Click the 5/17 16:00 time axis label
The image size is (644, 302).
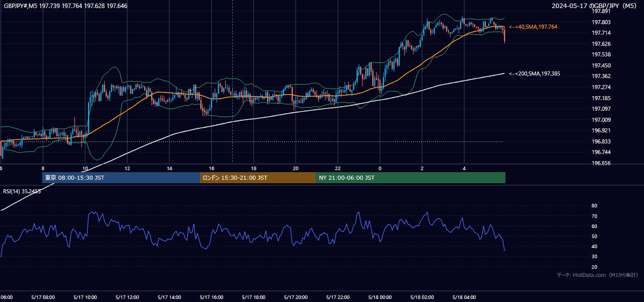point(211,297)
